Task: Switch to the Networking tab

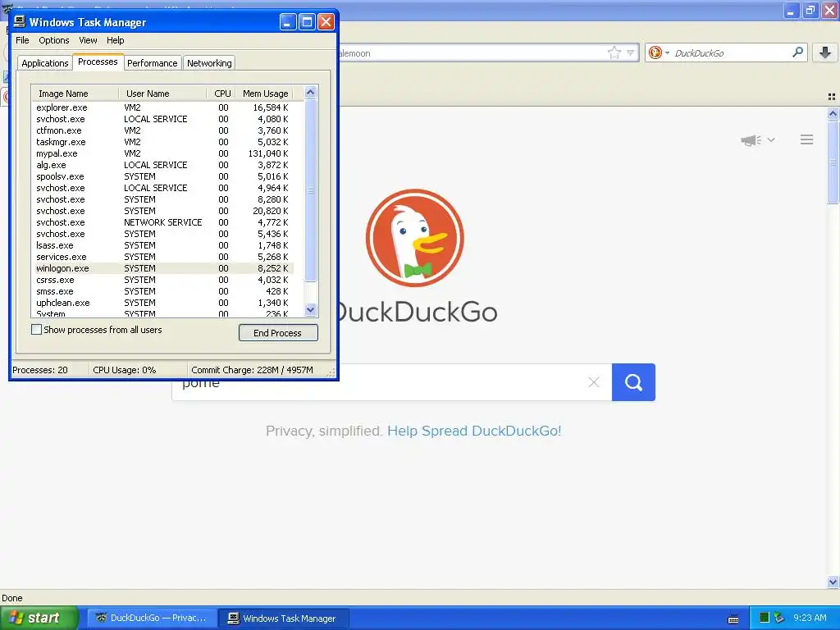Action: pos(209,63)
